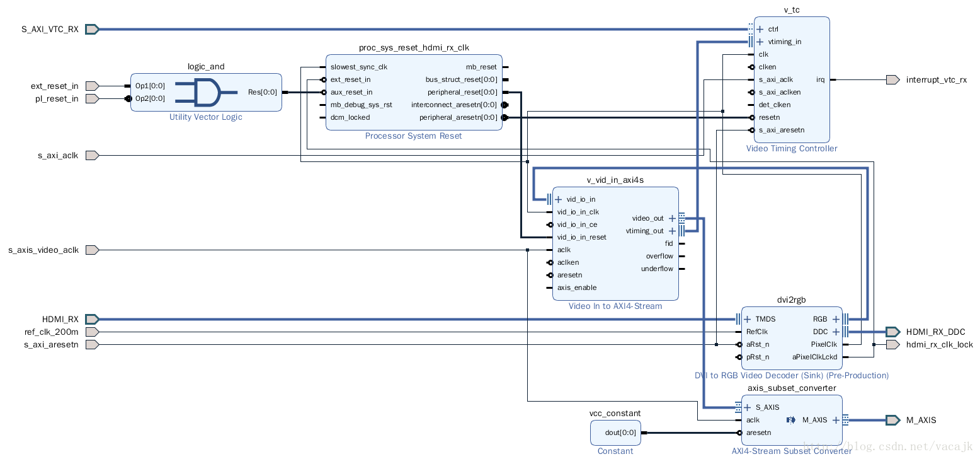Select the PixelClk pin on dvi2rgb
This screenshot has height=459, width=980.
coord(824,344)
